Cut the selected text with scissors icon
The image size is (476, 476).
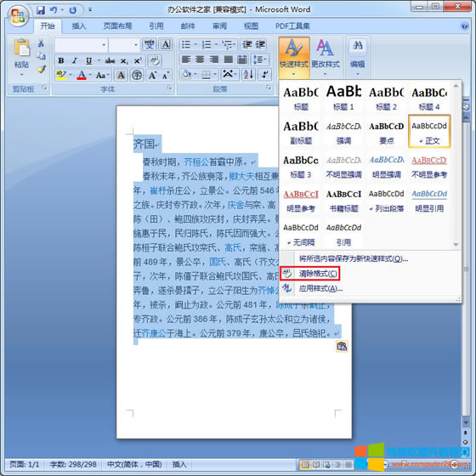(41, 43)
